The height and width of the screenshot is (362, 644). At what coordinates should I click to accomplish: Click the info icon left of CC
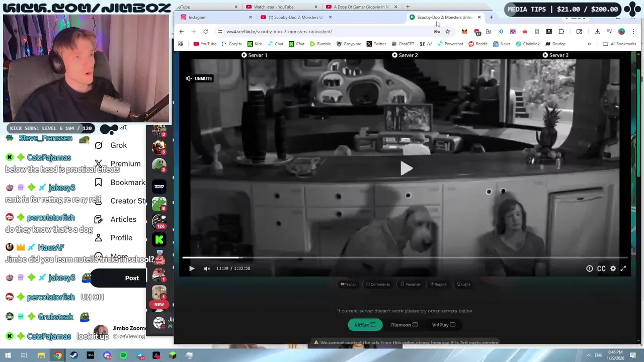click(590, 268)
